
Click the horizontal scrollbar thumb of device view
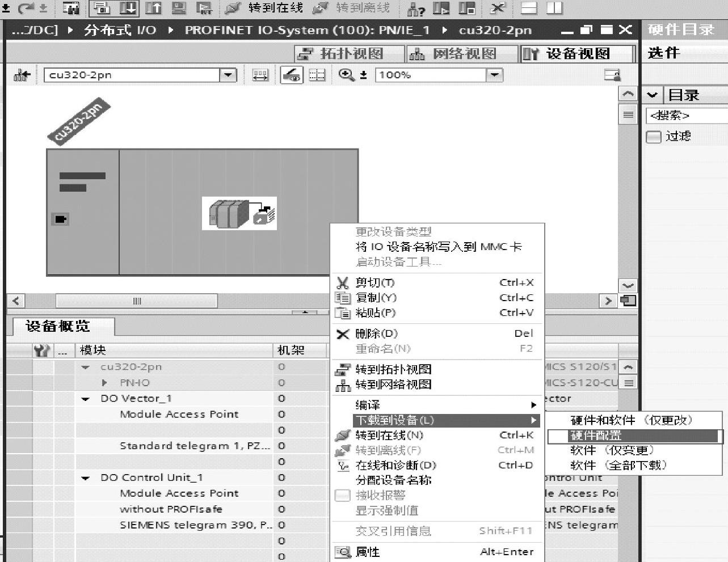[x=136, y=301]
